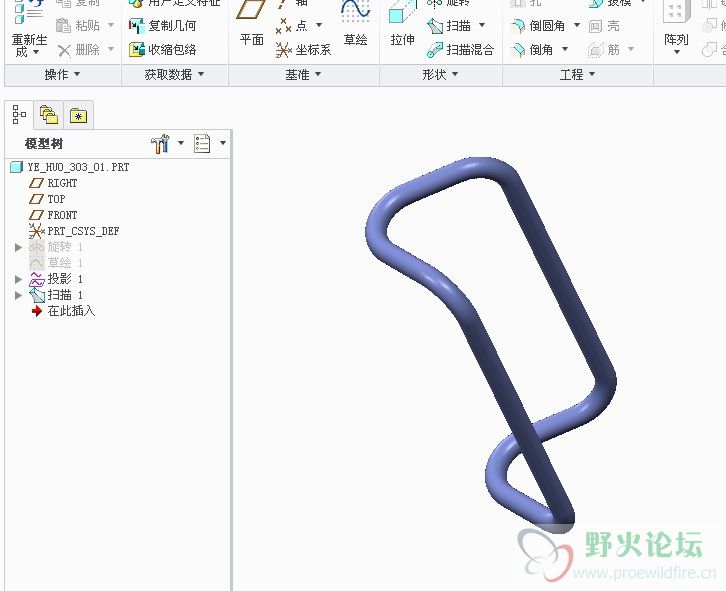Open the Point (点) dropdown arrow
726x591 pixels.
[319, 25]
